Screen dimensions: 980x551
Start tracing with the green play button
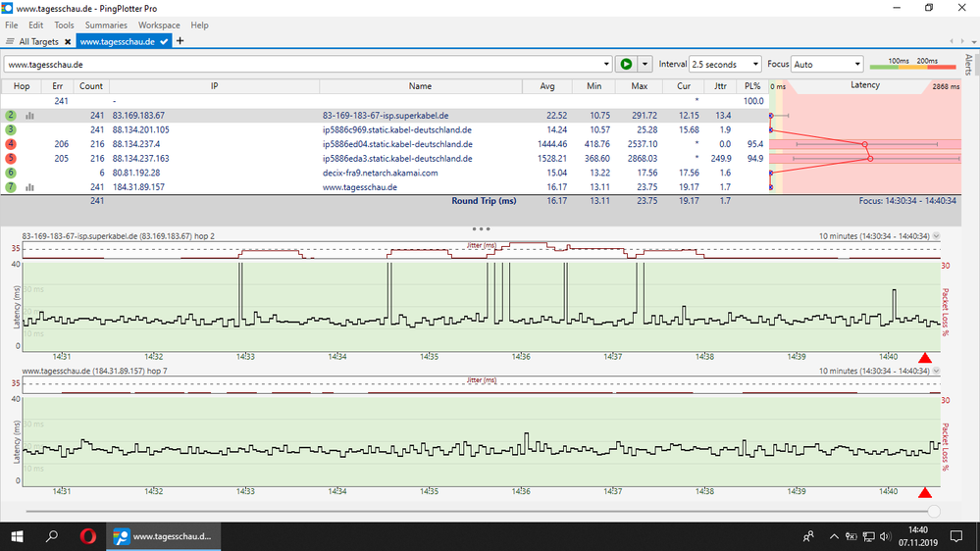click(625, 65)
